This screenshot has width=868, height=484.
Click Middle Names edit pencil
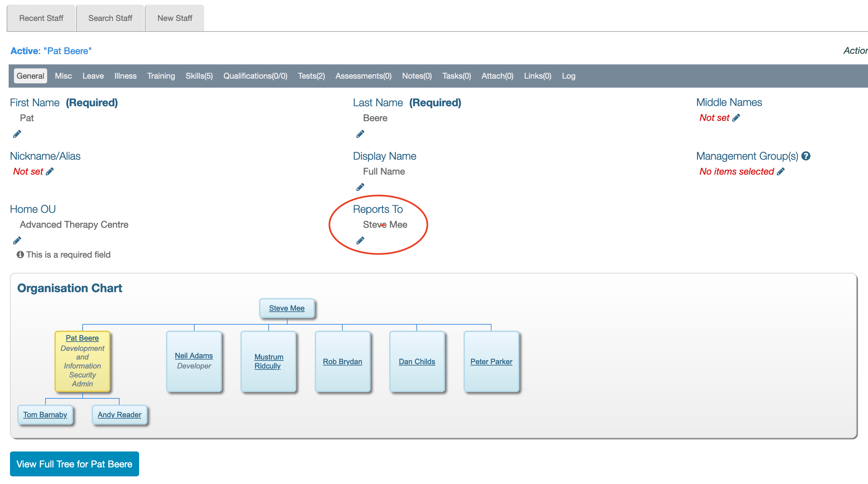(736, 118)
